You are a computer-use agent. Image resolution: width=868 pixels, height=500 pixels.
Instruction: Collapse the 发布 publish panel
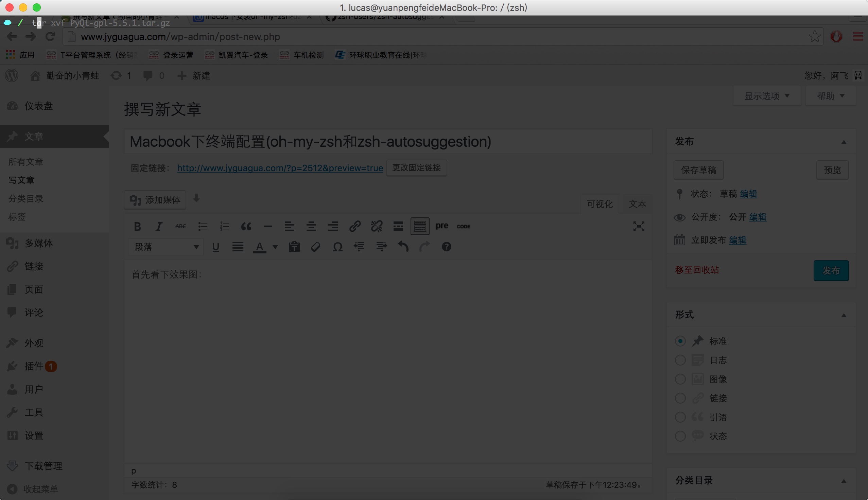[x=844, y=142]
